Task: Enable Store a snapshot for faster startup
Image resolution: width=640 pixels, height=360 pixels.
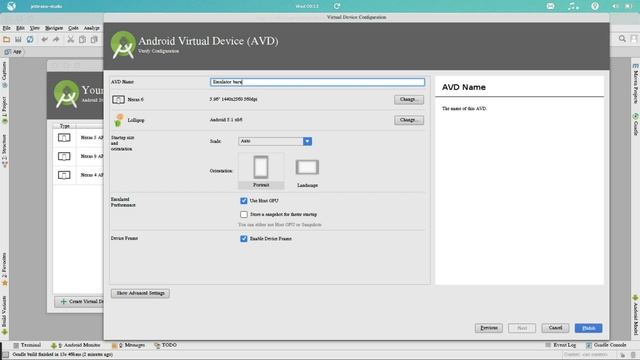Action: [244, 214]
